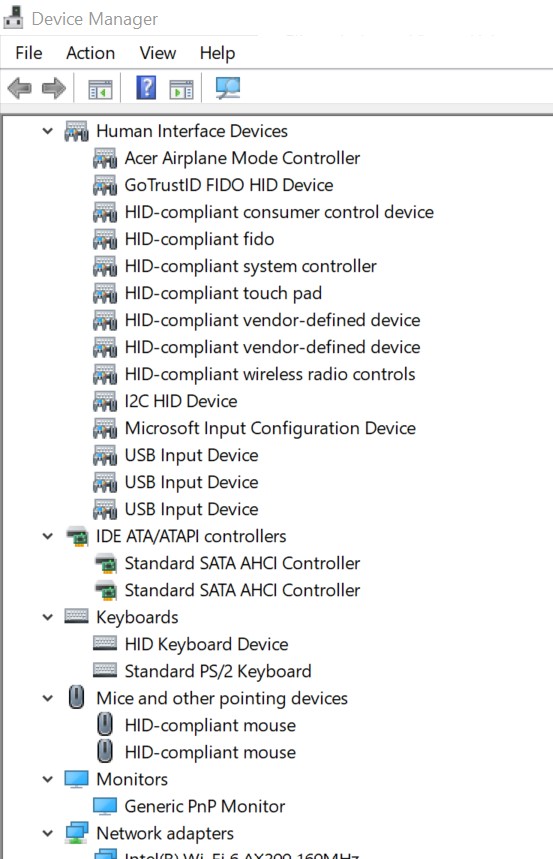Click the HID Keyboard Device icon
Image resolution: width=553 pixels, height=859 pixels.
tap(105, 643)
